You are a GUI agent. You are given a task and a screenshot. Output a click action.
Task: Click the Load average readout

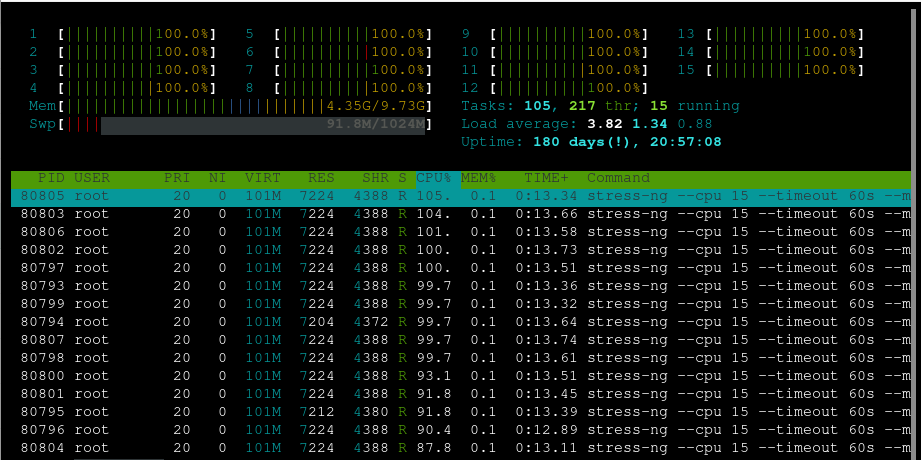click(x=587, y=124)
